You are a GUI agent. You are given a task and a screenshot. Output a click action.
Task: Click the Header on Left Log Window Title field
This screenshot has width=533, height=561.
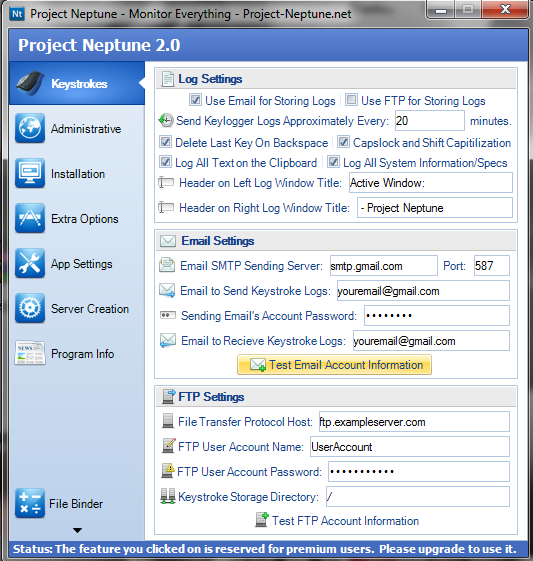431,182
